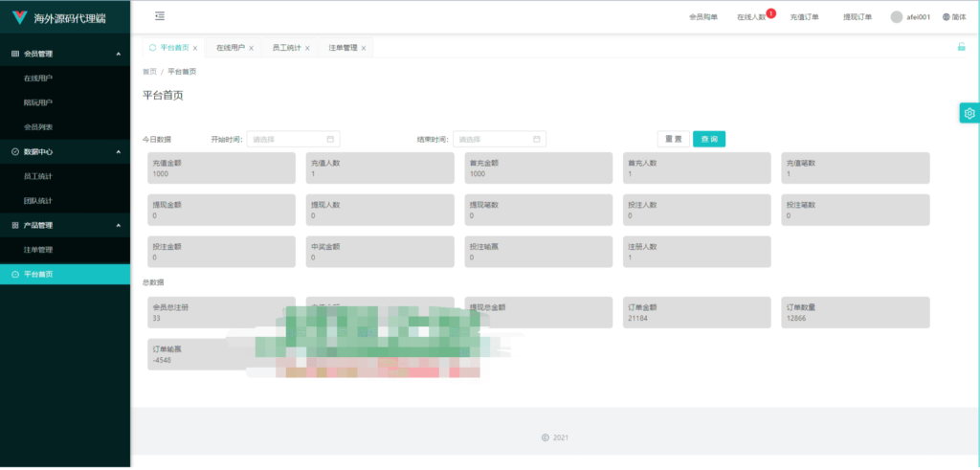Click the user avatar circle
The height and width of the screenshot is (470, 980).
[898, 17]
